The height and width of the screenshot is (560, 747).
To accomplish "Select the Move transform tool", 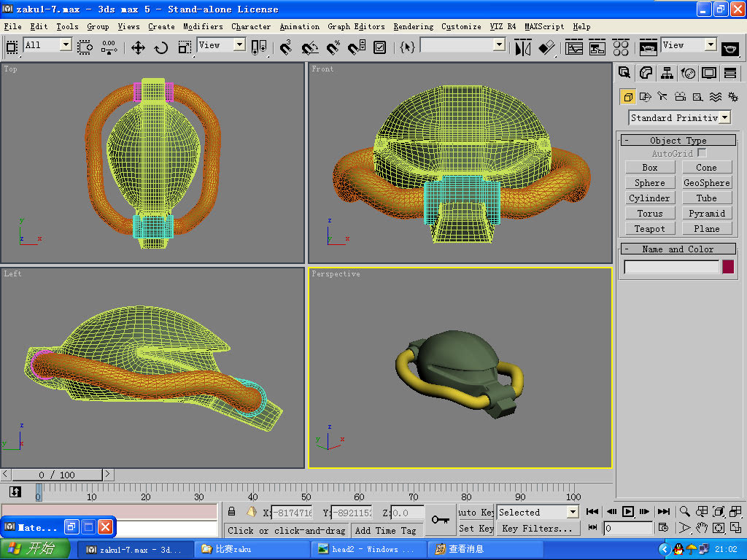I will (138, 47).
